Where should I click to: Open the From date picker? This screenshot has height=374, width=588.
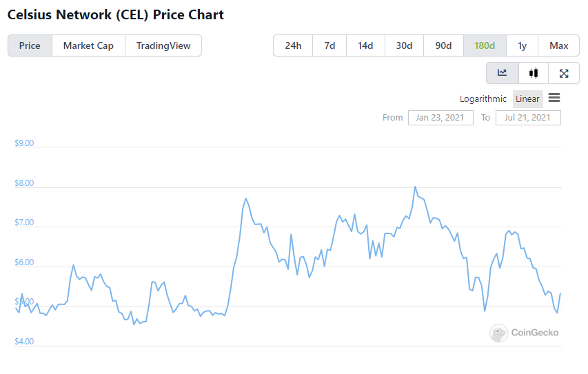click(440, 118)
